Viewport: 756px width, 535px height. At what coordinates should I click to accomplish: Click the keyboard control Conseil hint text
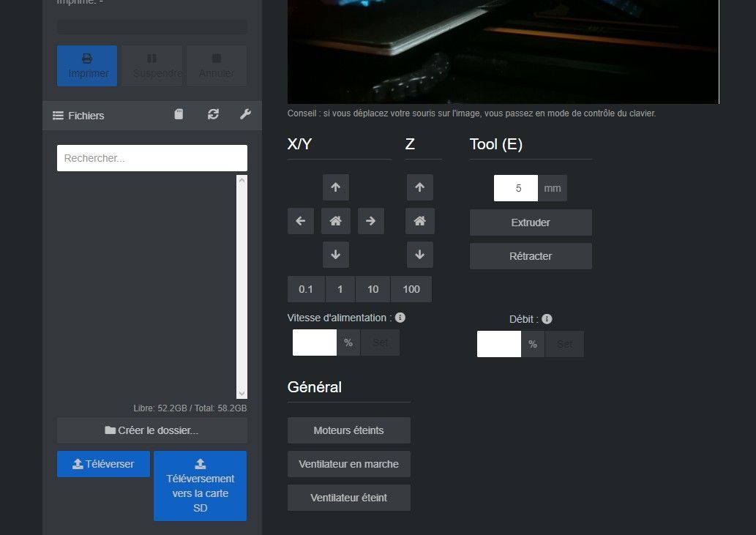471,113
